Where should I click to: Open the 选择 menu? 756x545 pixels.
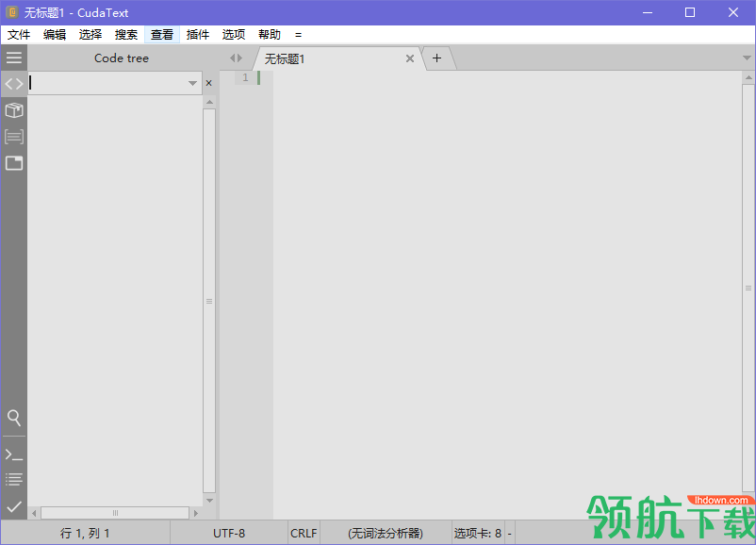pyautogui.click(x=90, y=35)
